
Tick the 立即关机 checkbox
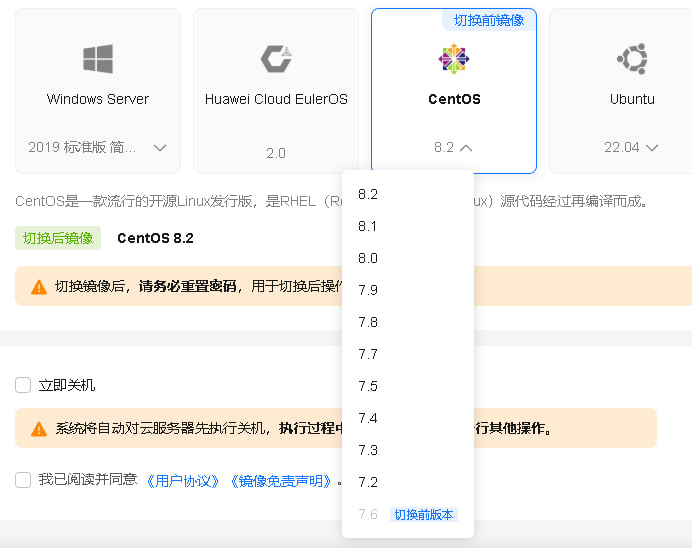tap(23, 385)
